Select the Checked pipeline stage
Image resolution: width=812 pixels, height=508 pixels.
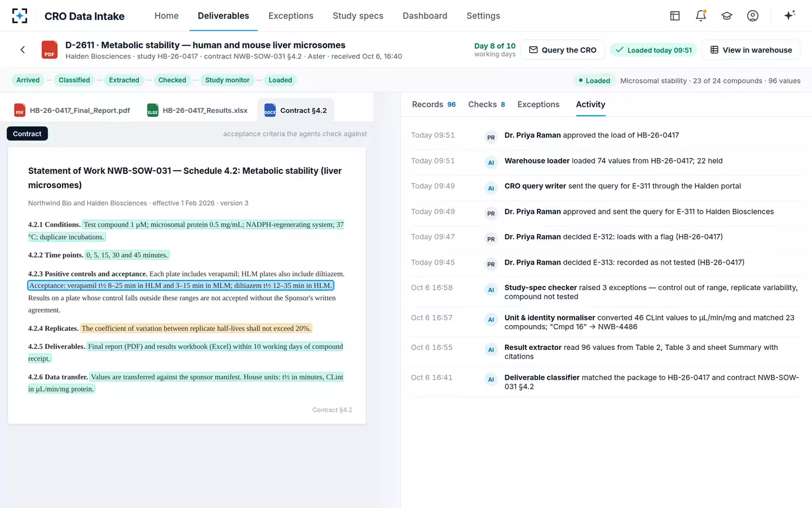(x=172, y=80)
